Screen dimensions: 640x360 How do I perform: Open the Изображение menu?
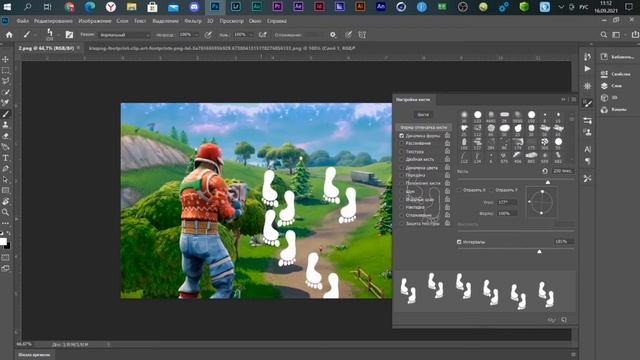click(x=95, y=21)
